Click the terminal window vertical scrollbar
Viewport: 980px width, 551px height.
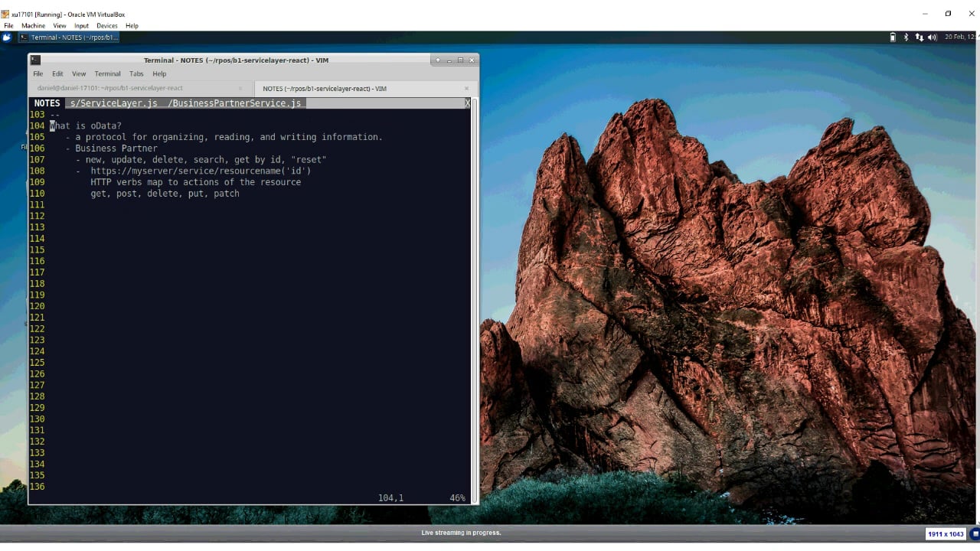474,300
